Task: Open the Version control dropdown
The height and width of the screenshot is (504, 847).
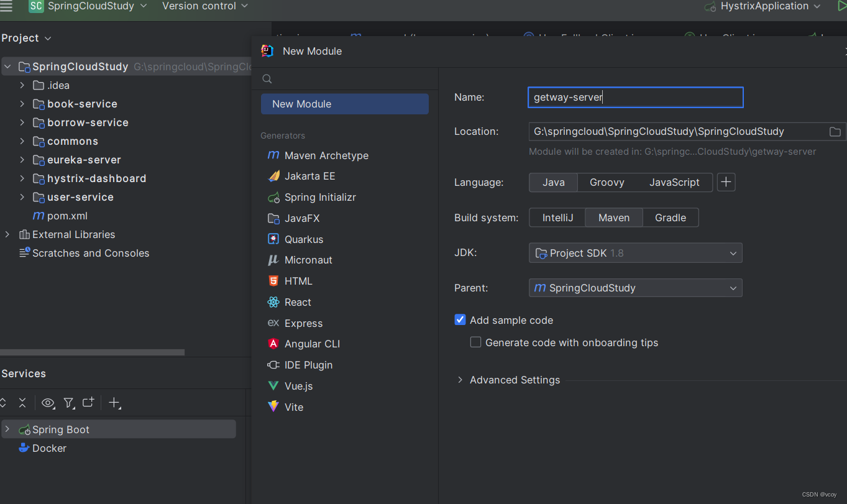Action: (x=205, y=6)
